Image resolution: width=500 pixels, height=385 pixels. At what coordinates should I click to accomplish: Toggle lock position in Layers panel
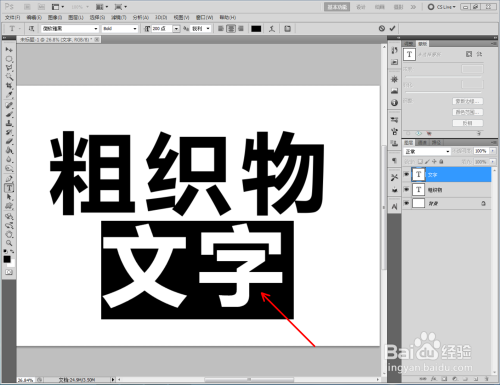[434, 161]
